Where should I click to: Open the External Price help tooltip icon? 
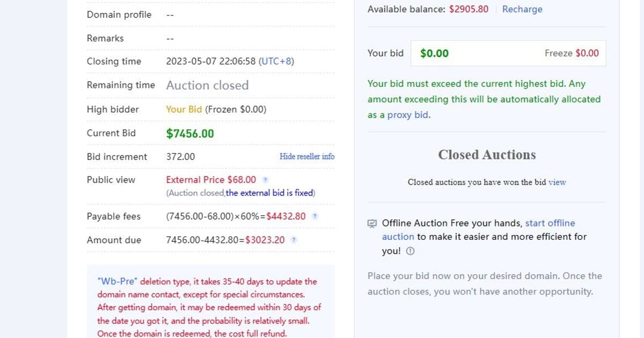(266, 180)
